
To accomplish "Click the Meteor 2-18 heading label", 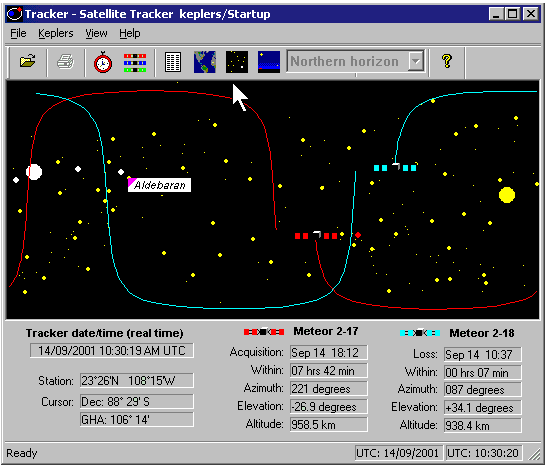I will pos(482,333).
